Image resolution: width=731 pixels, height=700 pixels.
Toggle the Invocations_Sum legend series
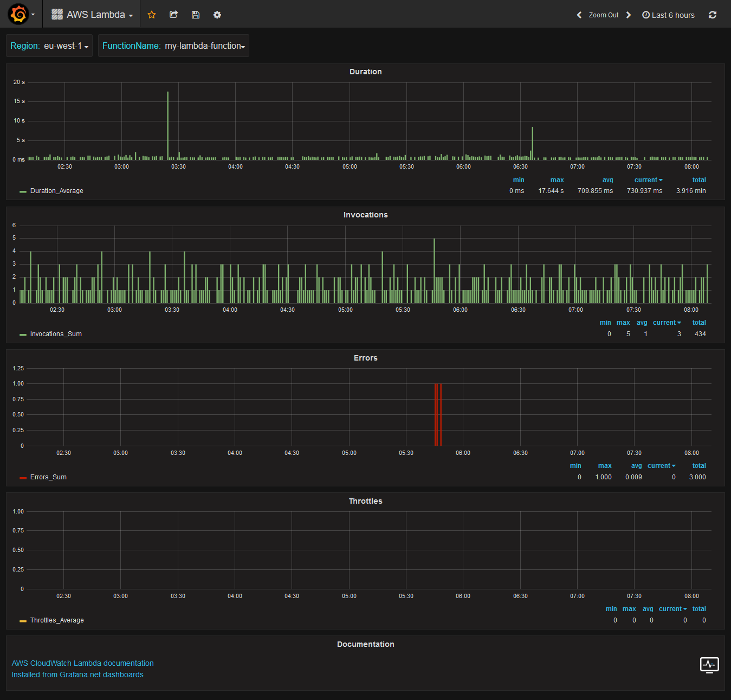click(56, 334)
